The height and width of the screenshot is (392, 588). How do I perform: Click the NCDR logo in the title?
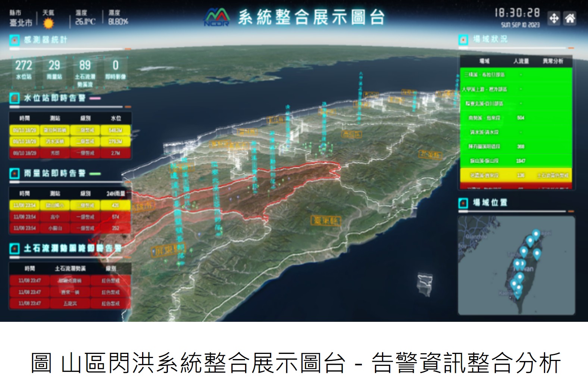tap(217, 18)
